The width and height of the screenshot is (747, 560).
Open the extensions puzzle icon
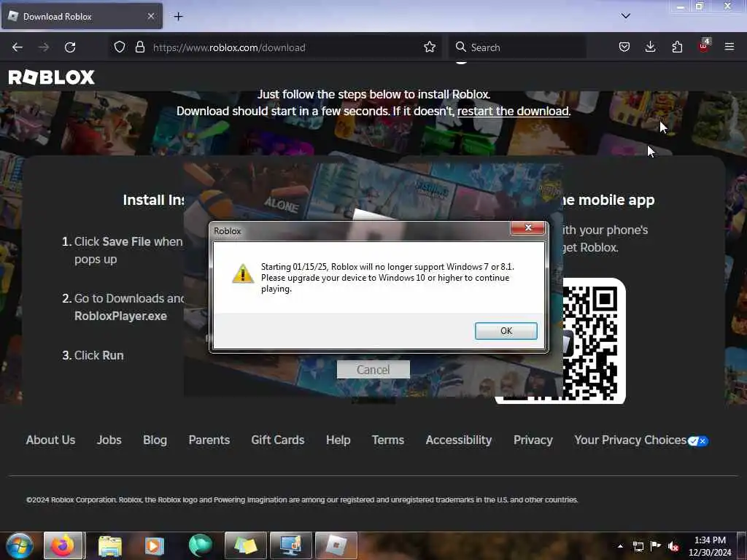(x=677, y=47)
